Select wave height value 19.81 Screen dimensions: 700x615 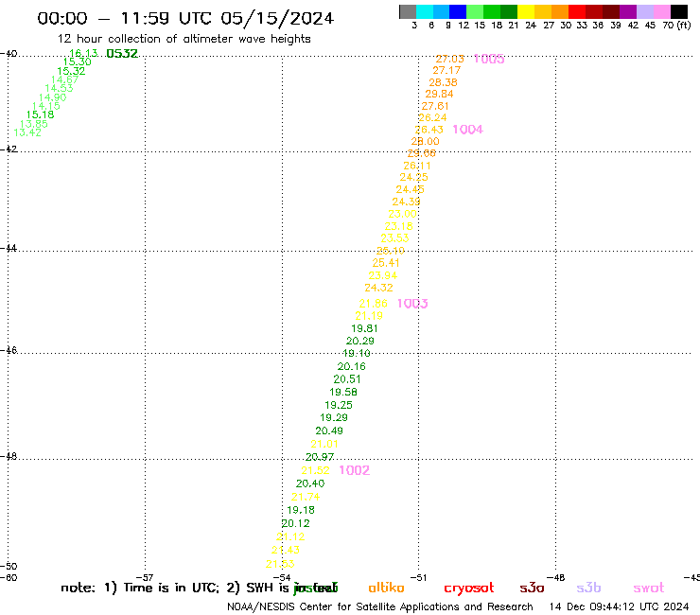coord(364,328)
